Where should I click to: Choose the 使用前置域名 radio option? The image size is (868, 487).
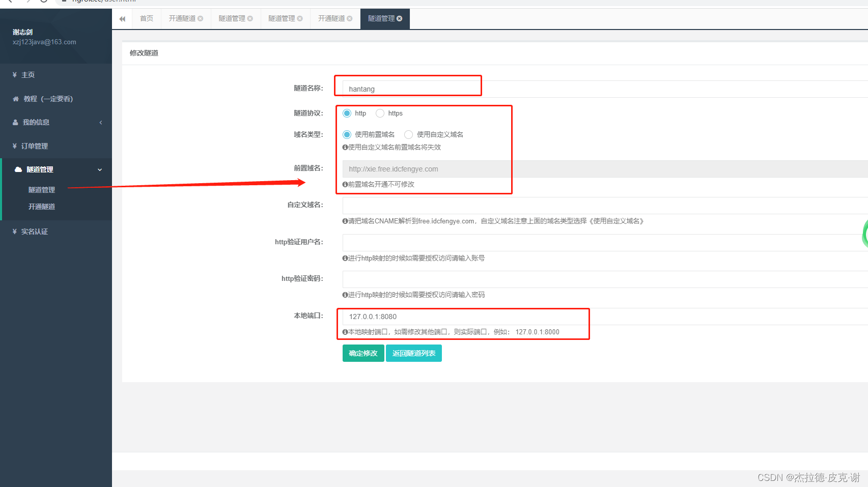347,134
